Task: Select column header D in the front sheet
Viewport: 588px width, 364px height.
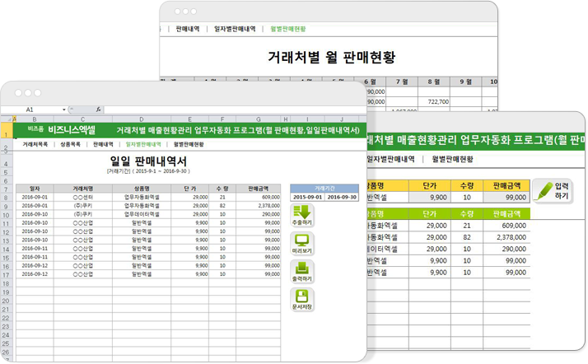Action: pos(142,119)
